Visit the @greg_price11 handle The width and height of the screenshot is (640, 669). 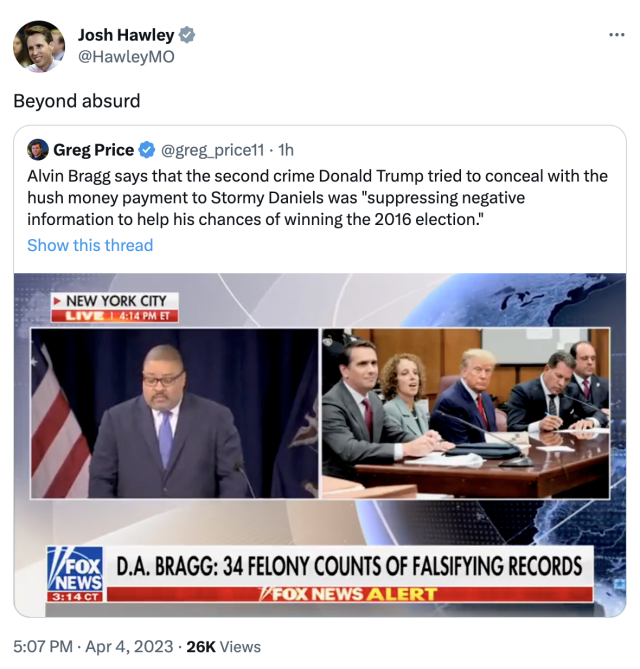212,150
